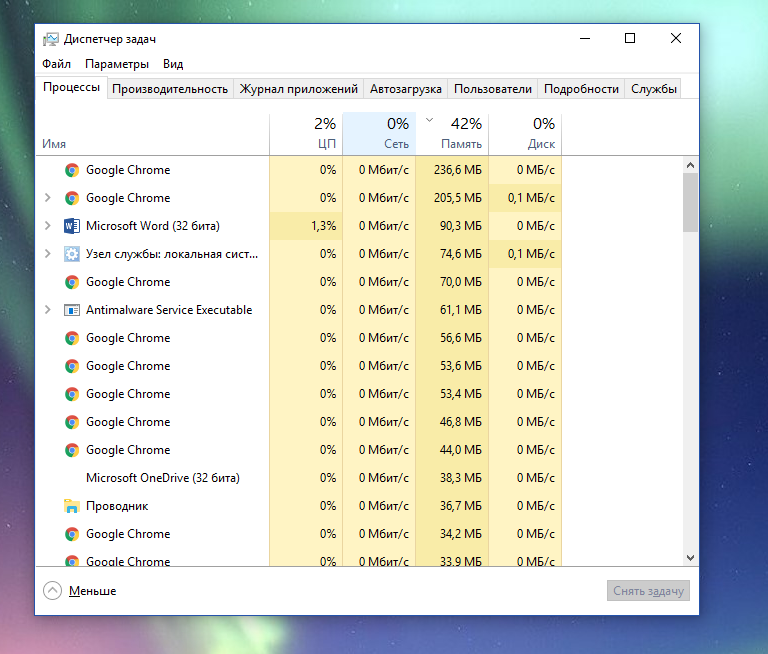Open the Параметры menu

[117, 64]
